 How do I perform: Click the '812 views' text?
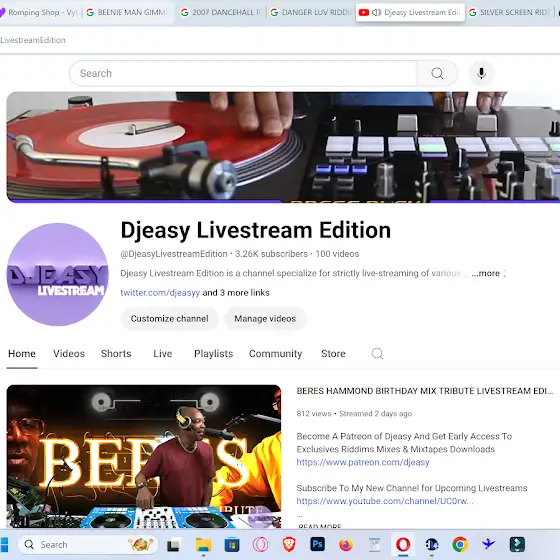(314, 414)
